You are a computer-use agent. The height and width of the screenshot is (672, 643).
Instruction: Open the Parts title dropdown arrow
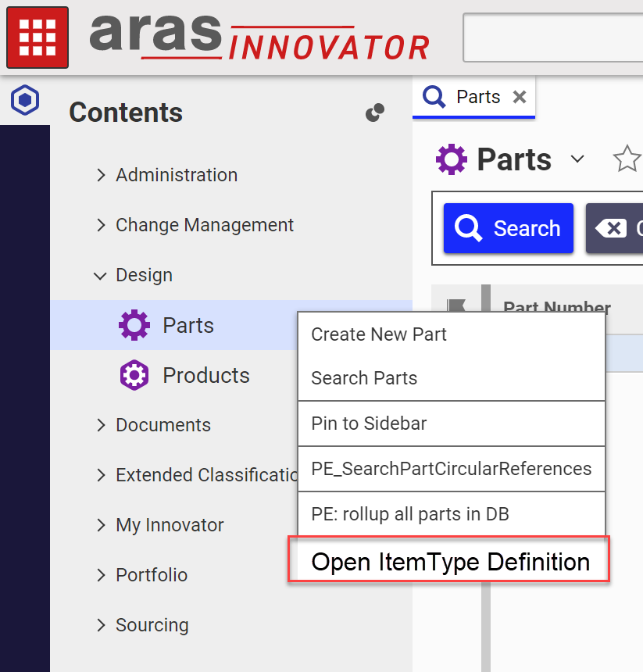click(577, 159)
